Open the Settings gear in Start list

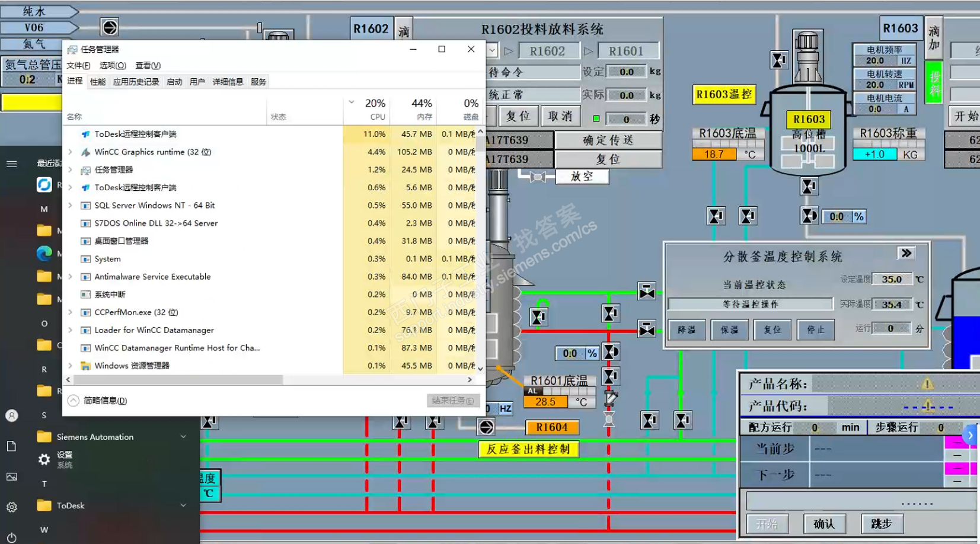tap(44, 459)
